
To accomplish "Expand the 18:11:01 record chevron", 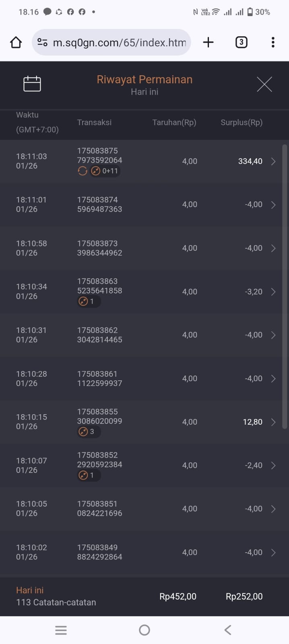I will pyautogui.click(x=273, y=205).
